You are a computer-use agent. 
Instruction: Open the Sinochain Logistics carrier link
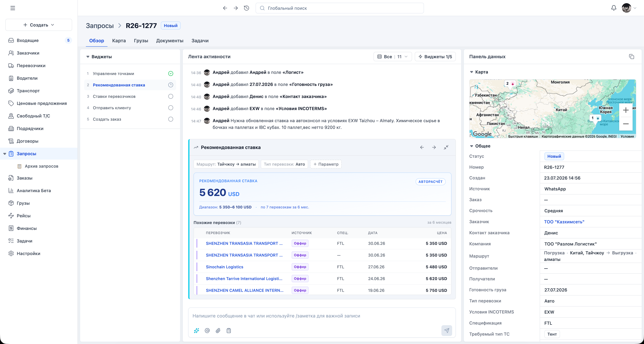(225, 267)
